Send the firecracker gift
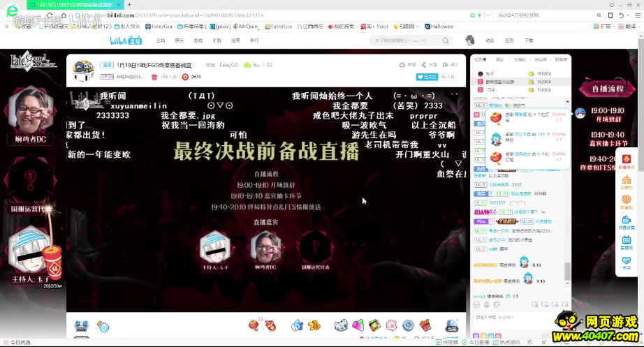The image size is (644, 347). (x=270, y=325)
